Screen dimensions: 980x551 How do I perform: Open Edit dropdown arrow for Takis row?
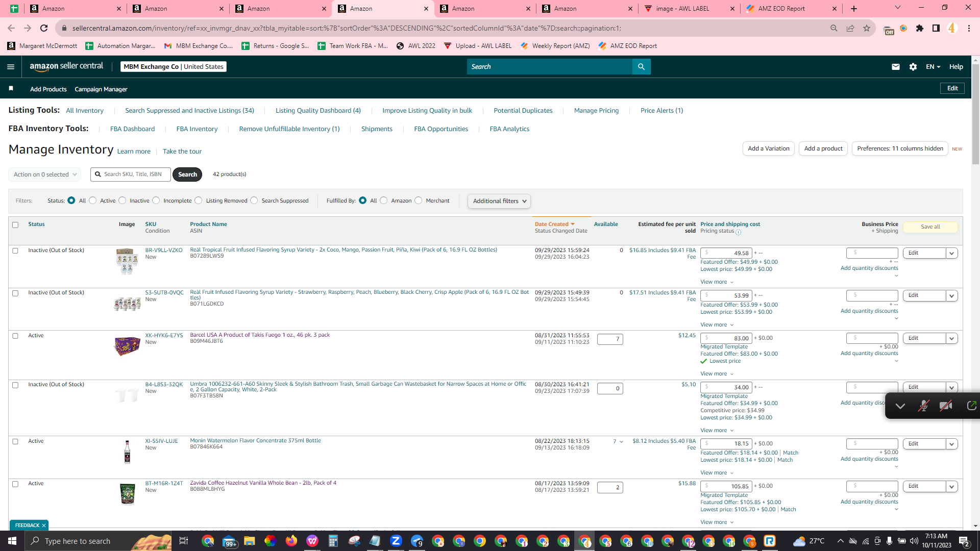pyautogui.click(x=952, y=338)
